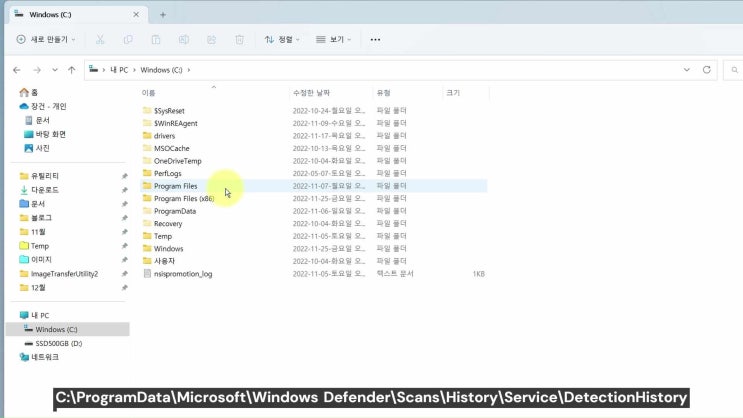Select the Recovery folder
This screenshot has height=418, width=743.
click(168, 224)
